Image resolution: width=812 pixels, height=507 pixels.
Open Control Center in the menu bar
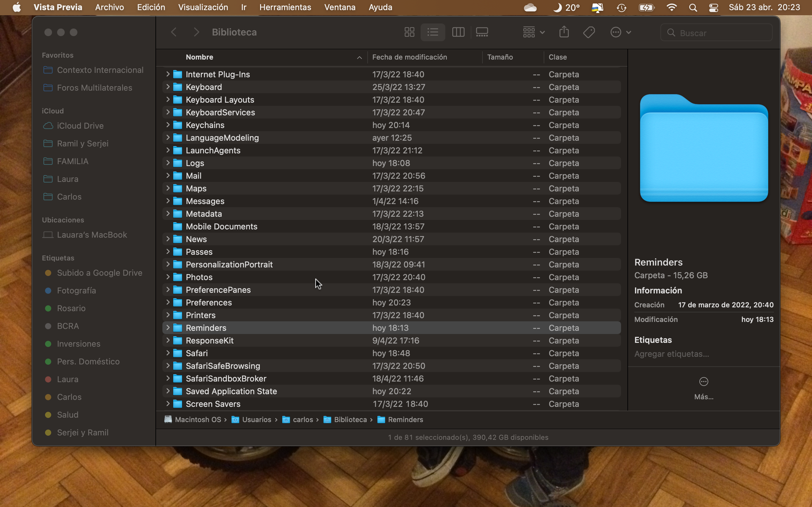[713, 7]
